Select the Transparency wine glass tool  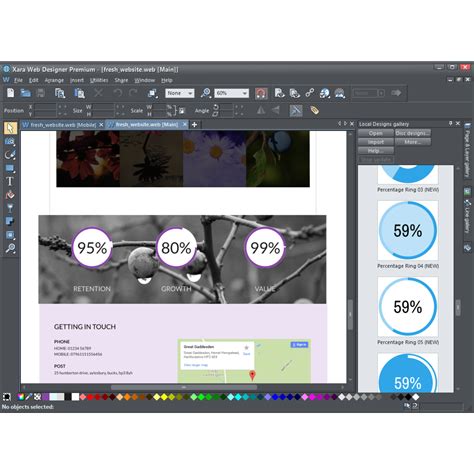click(10, 208)
